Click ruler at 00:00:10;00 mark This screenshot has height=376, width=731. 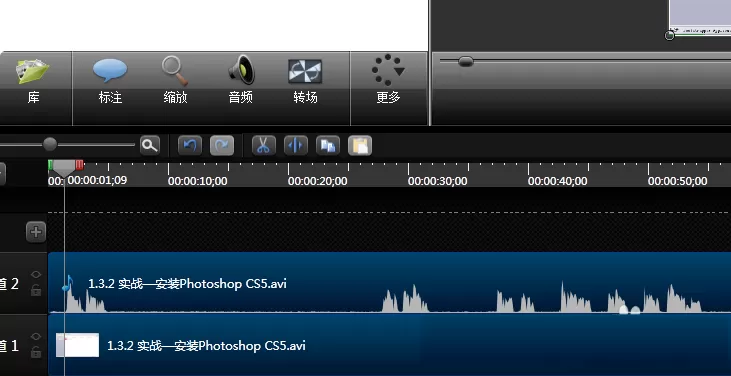[198, 181]
